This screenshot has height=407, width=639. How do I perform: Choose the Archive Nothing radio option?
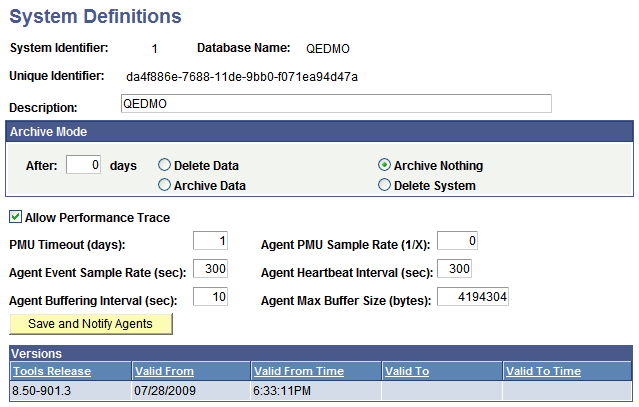point(384,166)
